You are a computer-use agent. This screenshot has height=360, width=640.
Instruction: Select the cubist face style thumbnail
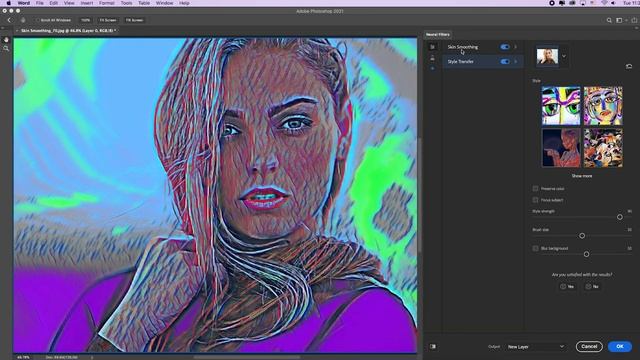(603, 106)
